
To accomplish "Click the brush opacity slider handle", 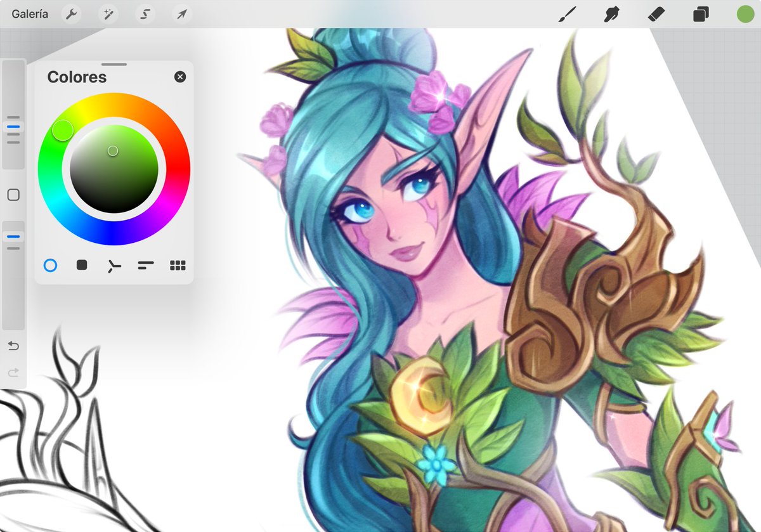I will pyautogui.click(x=13, y=237).
